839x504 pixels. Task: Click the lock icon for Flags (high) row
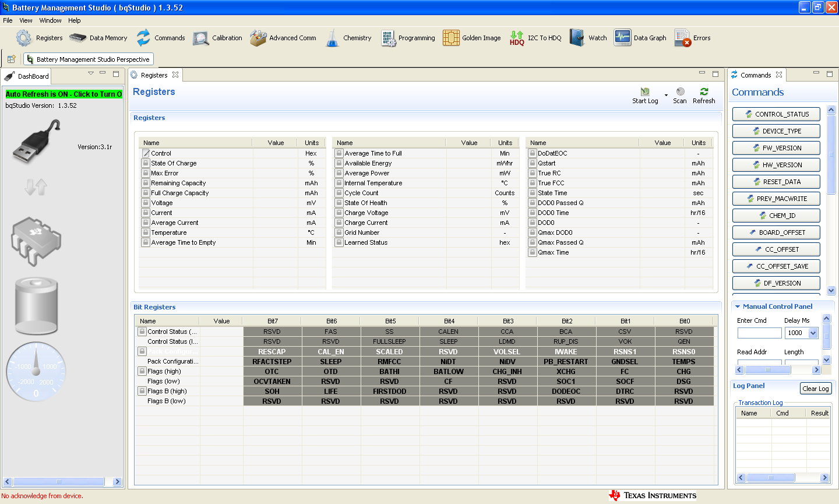[x=142, y=371]
